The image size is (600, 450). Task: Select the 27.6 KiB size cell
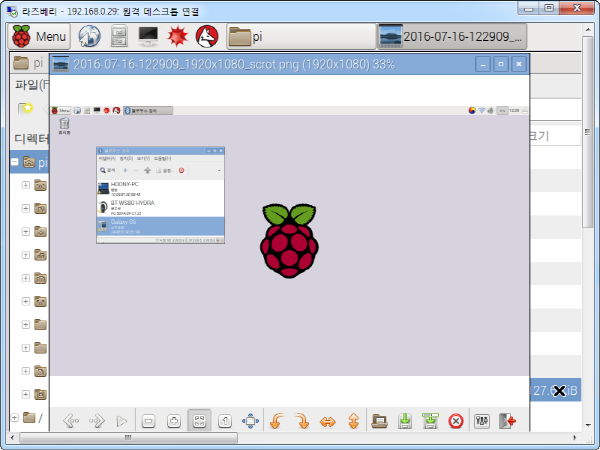[x=555, y=390]
